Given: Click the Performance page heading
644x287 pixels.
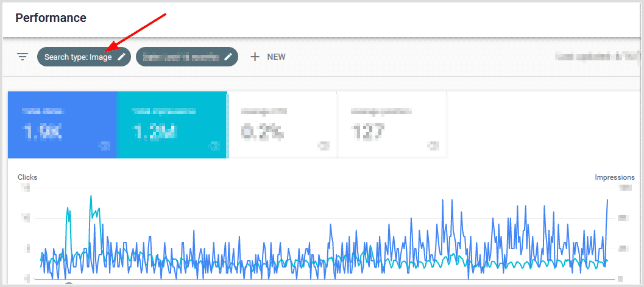Looking at the screenshot, I should click(x=51, y=18).
